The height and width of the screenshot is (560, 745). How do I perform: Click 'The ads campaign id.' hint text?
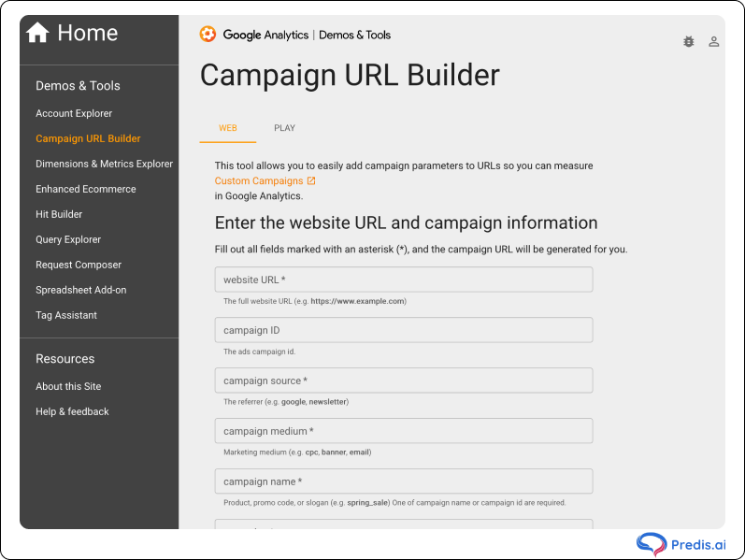[x=260, y=352]
